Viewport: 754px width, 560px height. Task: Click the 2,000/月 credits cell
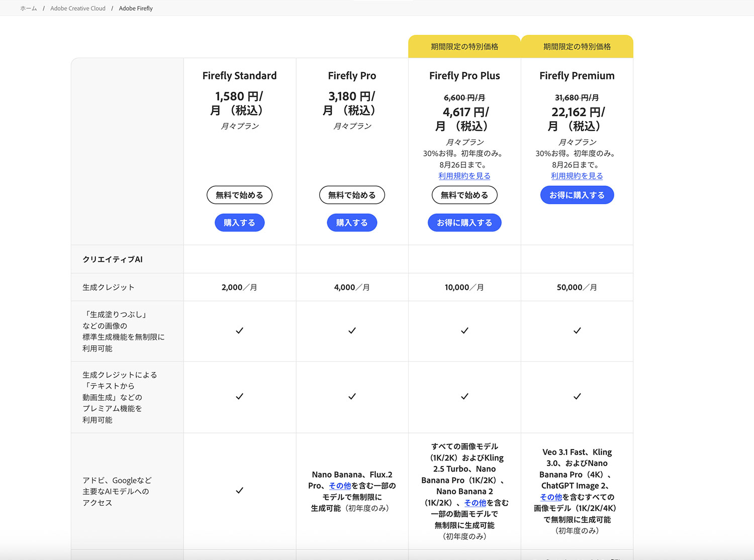[239, 287]
